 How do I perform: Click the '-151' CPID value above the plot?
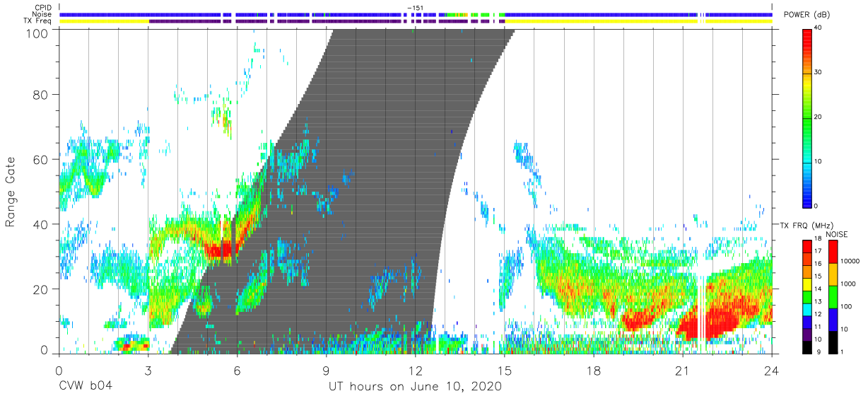pos(415,8)
